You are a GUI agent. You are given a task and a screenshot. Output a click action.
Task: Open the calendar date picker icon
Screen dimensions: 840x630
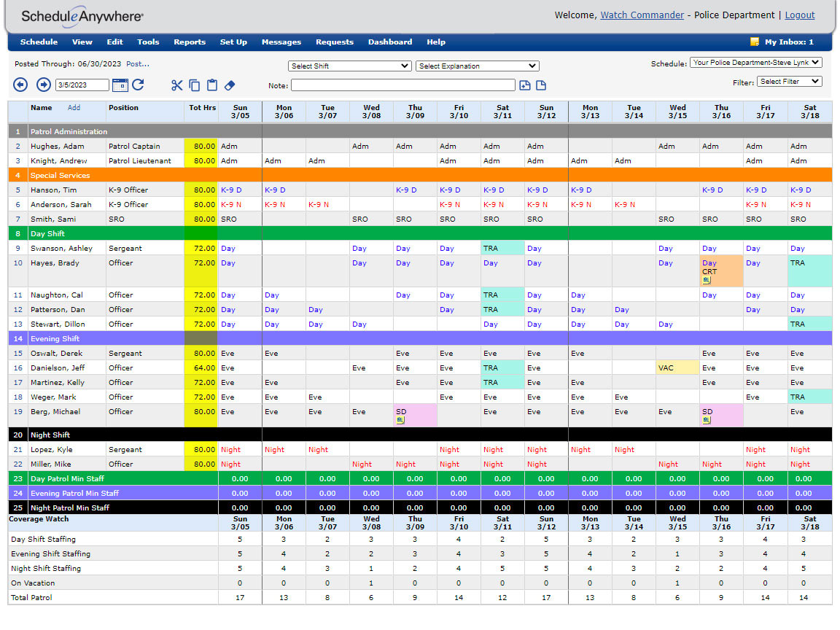coord(120,85)
